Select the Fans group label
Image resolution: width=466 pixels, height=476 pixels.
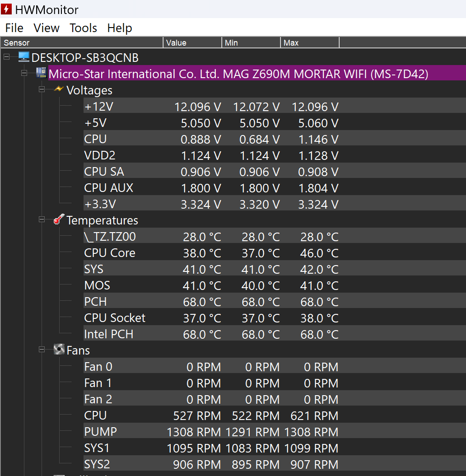tap(78, 350)
